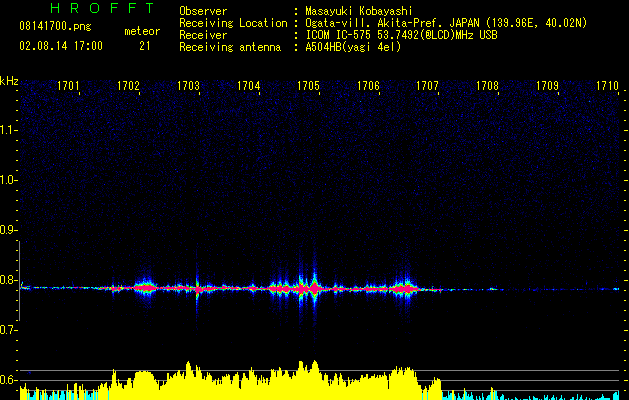Click the gray vertical frequency range bar
The width and height of the screenshot is (629, 400).
pyautogui.click(x=20, y=281)
